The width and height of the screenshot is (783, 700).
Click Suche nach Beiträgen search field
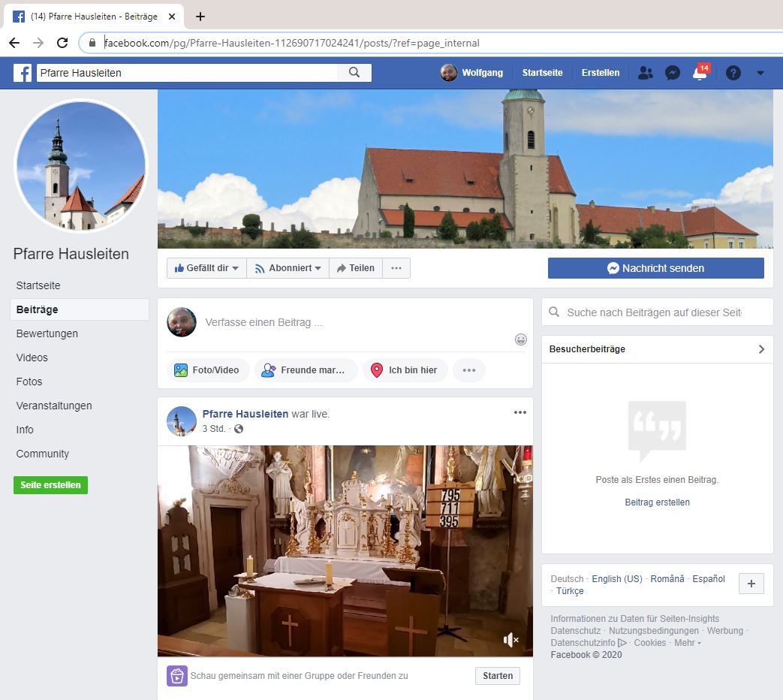click(x=657, y=312)
